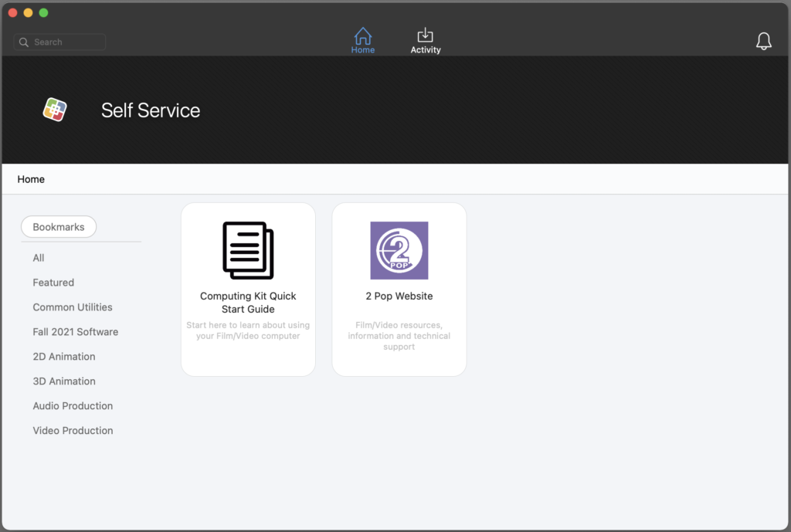
Task: Open the Activity download icon
Action: pyautogui.click(x=426, y=35)
